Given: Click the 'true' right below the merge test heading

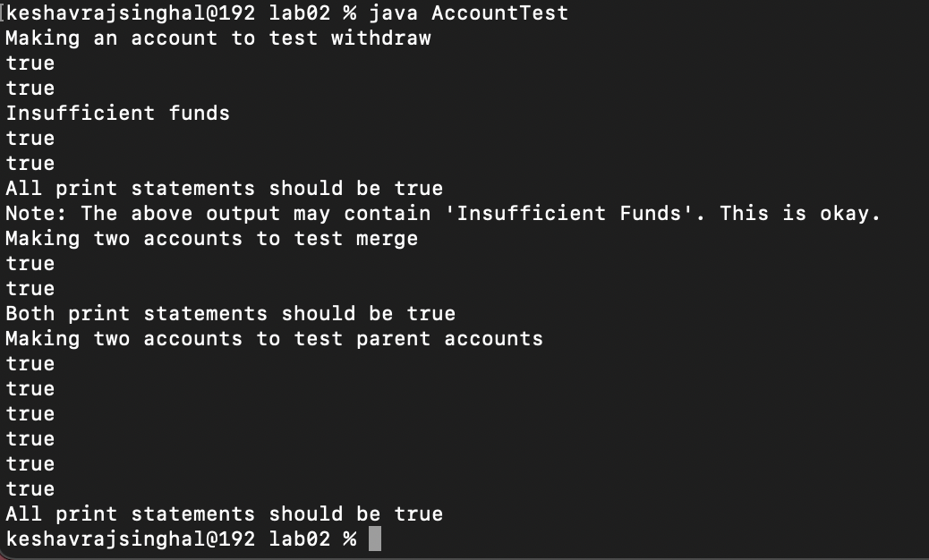Looking at the screenshot, I should (30, 264).
